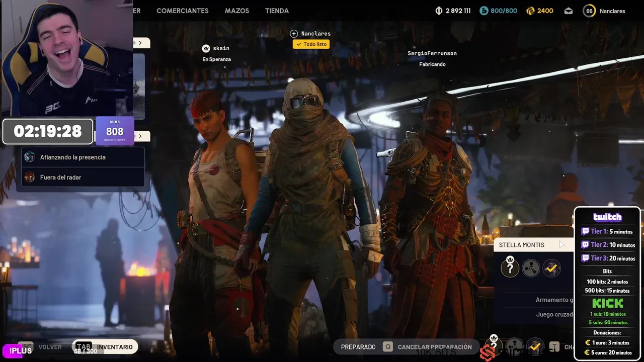
Task: Click the Tier 2: 10 minutos row
Action: [x=607, y=245]
